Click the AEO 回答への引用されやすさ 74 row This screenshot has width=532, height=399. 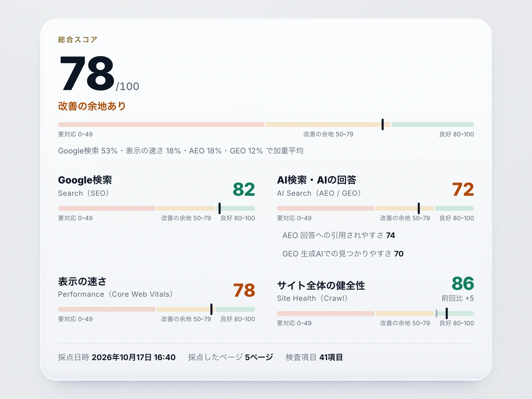click(x=339, y=235)
